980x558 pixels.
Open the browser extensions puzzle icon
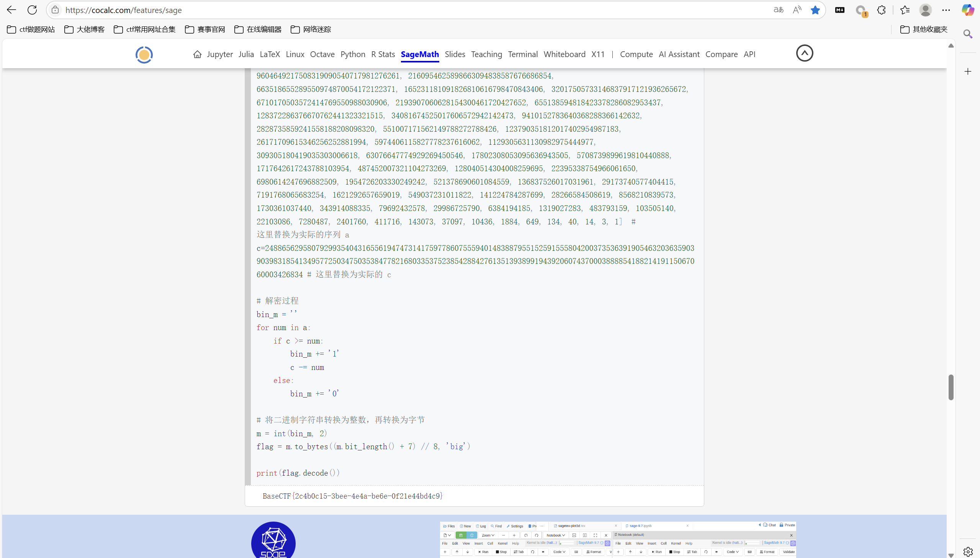[882, 10]
